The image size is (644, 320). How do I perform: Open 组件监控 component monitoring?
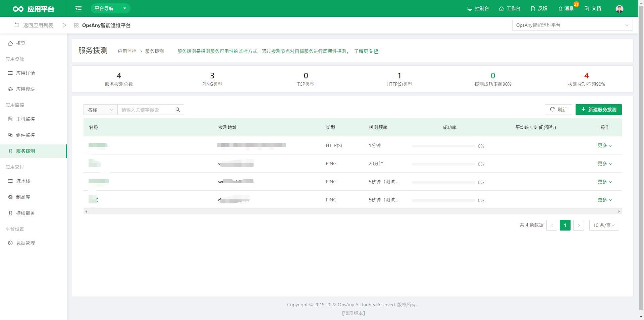pos(34,135)
